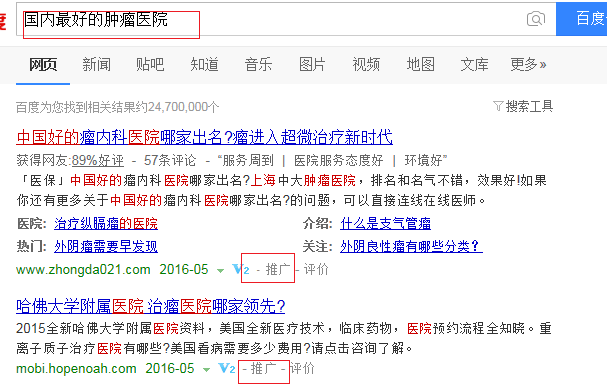Screen dimensions: 607x389
Task: Open the 音乐 tab
Action: coord(258,64)
